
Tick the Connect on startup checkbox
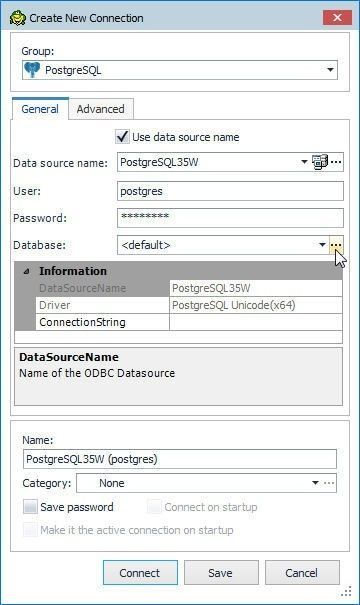(154, 507)
